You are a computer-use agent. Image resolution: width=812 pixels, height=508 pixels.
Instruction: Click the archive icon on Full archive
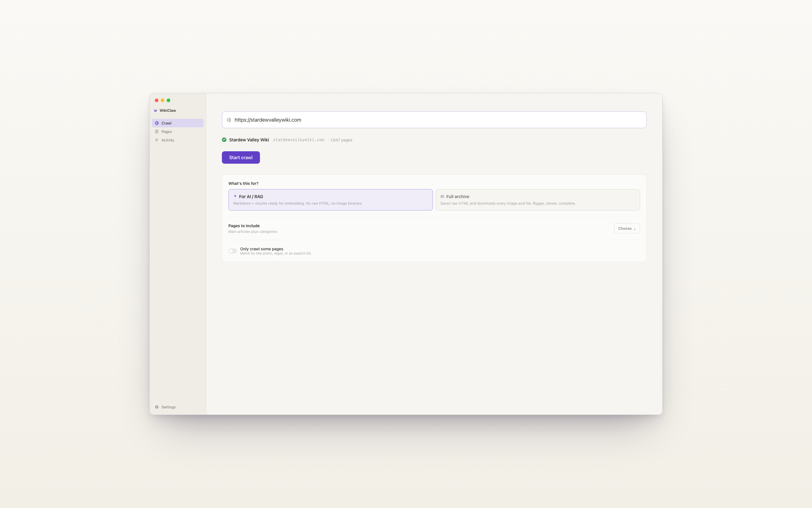(x=442, y=196)
